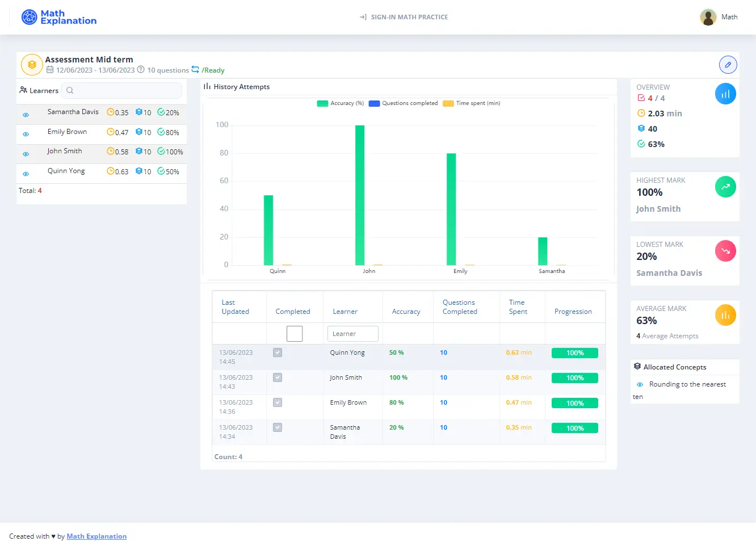756x550 pixels.
Task: Click the Math Explanation logo
Action: 59,17
